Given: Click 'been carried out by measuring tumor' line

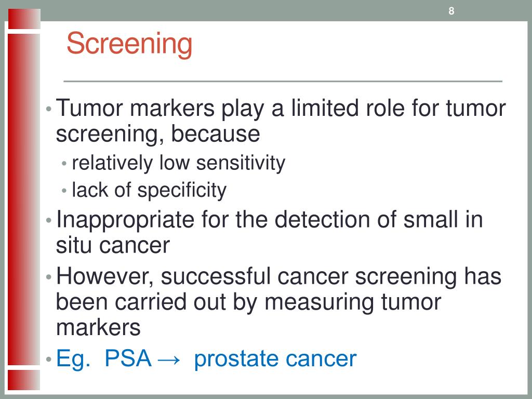Looking at the screenshot, I should coord(248,302).
